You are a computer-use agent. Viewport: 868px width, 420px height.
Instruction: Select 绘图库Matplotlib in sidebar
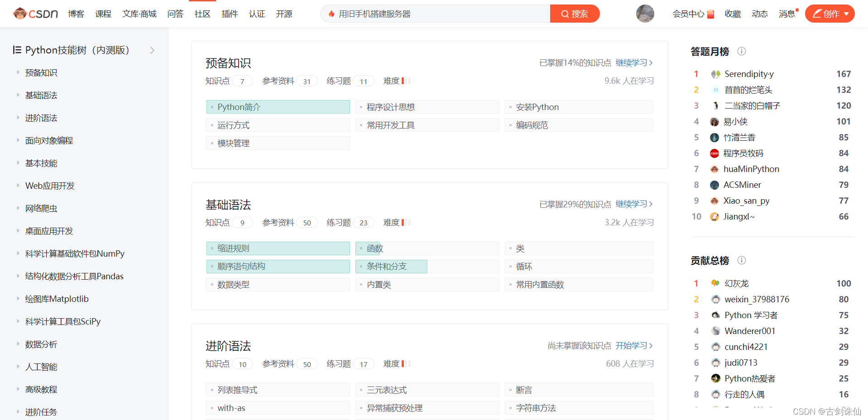(57, 299)
